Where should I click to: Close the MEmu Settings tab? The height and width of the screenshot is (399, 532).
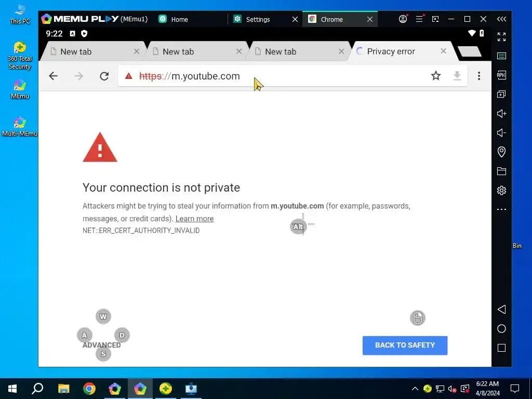[295, 19]
